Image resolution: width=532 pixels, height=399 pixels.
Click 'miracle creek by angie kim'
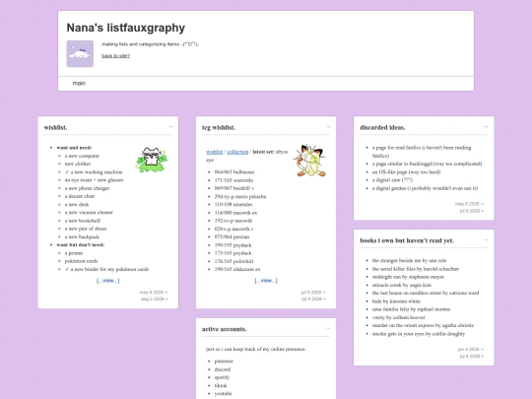pyautogui.click(x=402, y=285)
